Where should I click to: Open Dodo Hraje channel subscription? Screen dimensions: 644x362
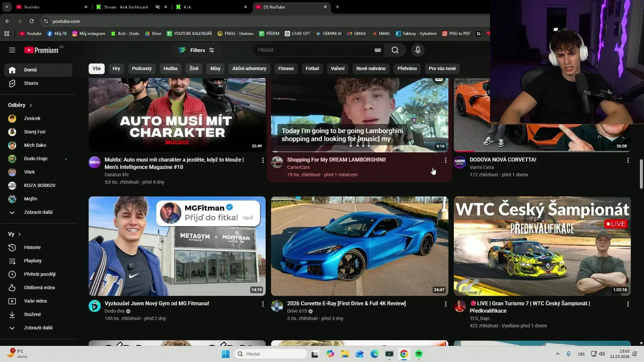pos(38,158)
